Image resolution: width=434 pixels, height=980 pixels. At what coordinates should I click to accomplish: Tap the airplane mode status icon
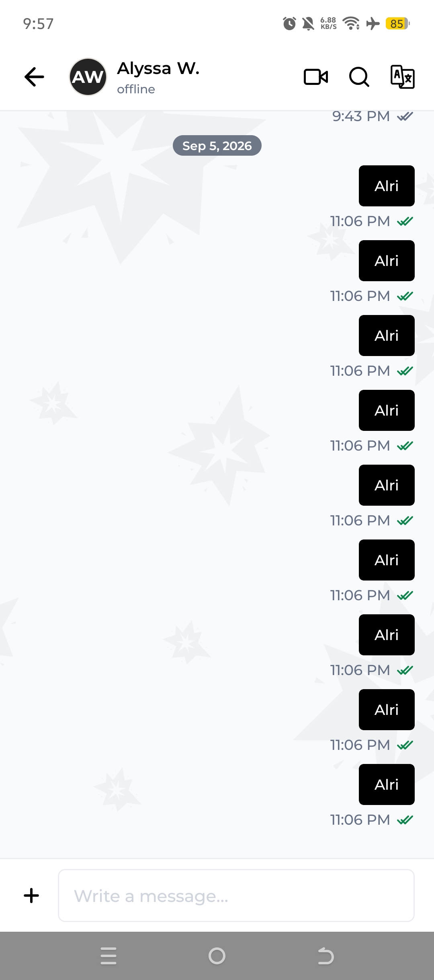[373, 23]
